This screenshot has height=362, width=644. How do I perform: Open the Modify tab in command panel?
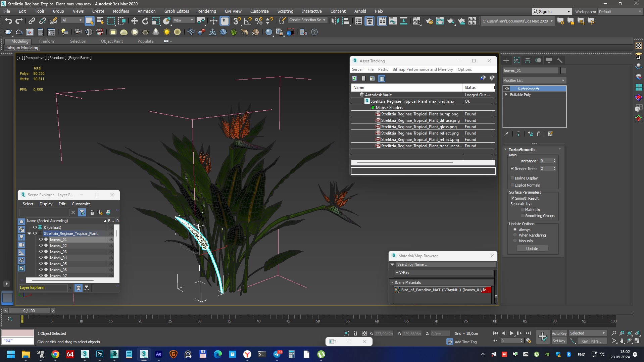[x=517, y=60]
